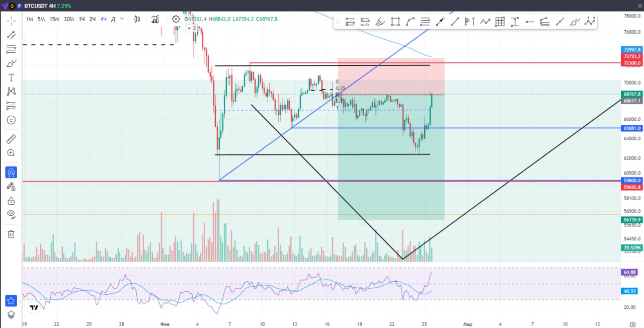Open the object tree layers icon
Viewport: 644px width, 328px height.
tap(11, 315)
